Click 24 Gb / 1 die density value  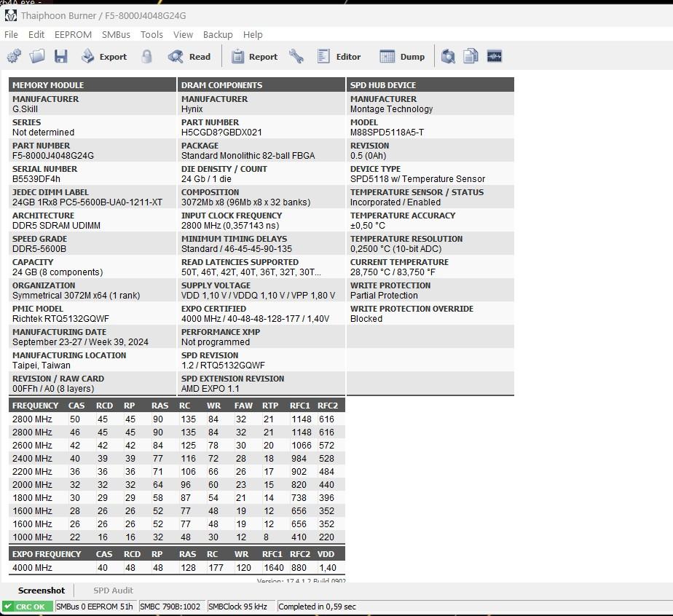click(206, 179)
